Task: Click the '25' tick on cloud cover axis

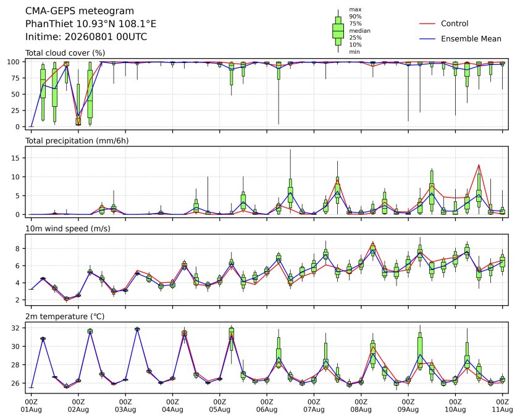Action: pos(16,111)
